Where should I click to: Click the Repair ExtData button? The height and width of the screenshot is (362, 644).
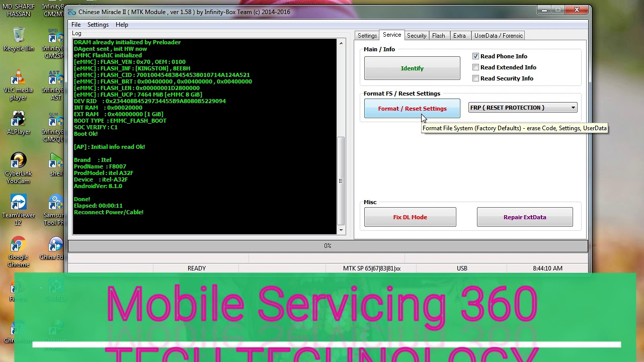coord(525,217)
